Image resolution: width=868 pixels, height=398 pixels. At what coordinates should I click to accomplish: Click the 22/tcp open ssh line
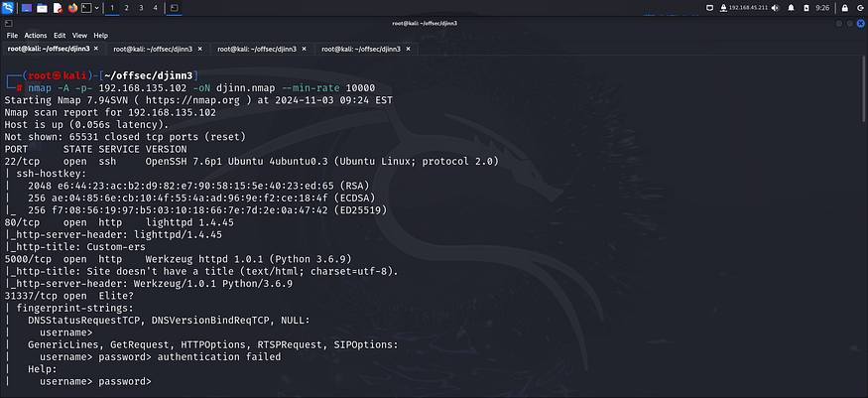coord(252,161)
